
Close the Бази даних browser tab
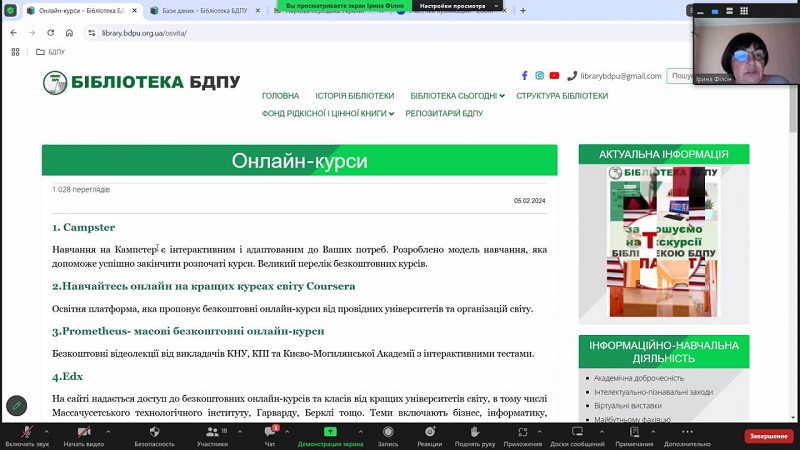(x=258, y=10)
